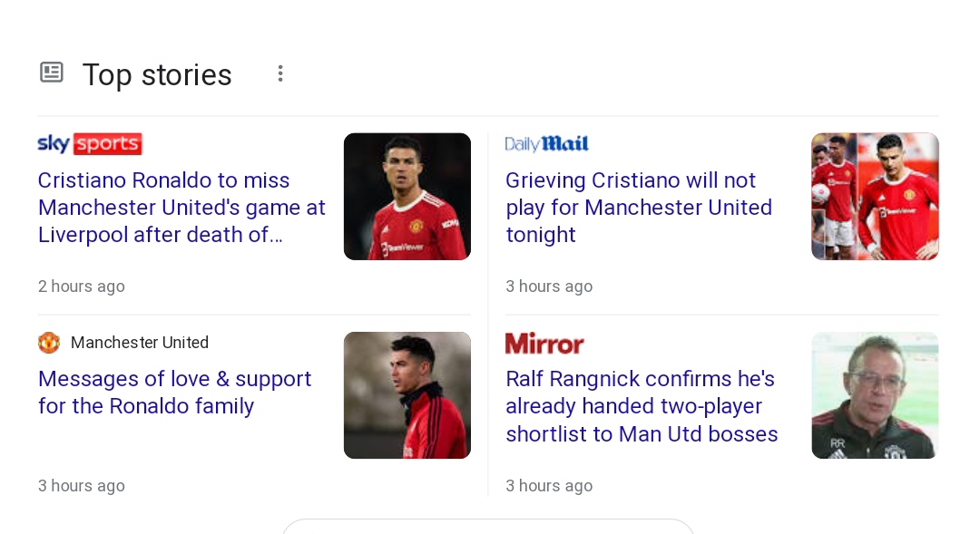
Task: Click the Daily Mail logo
Action: [x=547, y=143]
